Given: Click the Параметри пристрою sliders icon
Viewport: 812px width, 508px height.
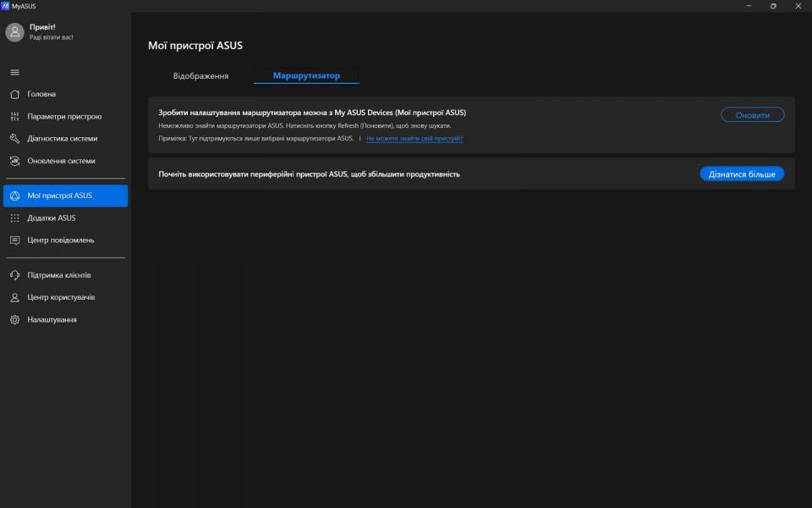Looking at the screenshot, I should [x=14, y=116].
